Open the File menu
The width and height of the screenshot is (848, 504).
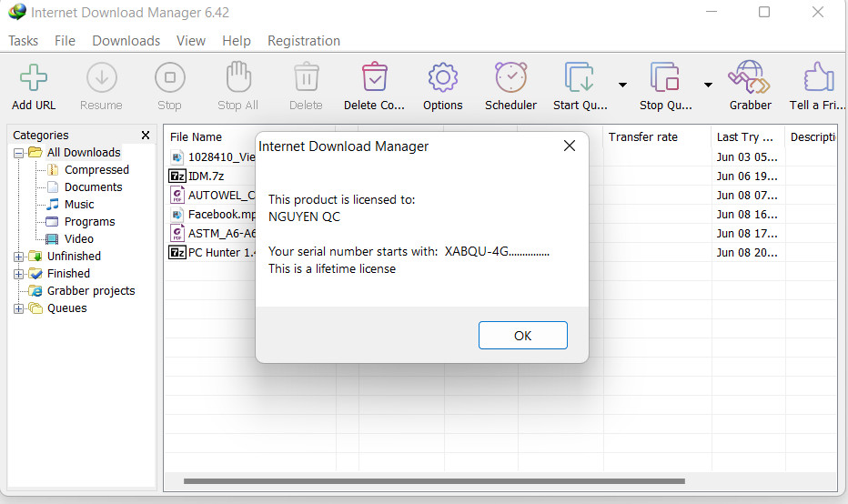(x=65, y=41)
